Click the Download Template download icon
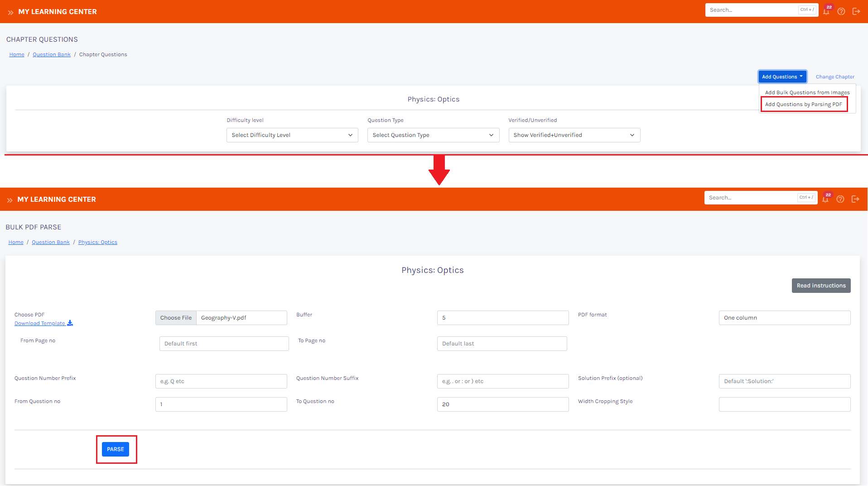 pos(70,323)
